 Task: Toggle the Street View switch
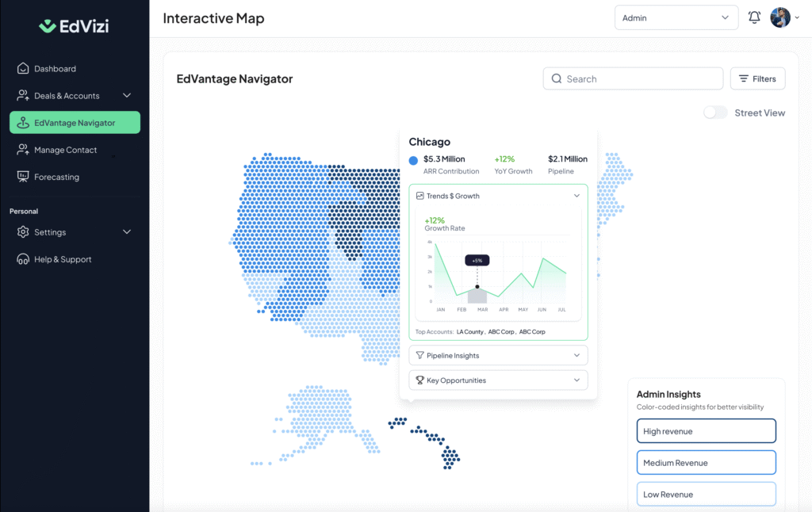tap(715, 113)
